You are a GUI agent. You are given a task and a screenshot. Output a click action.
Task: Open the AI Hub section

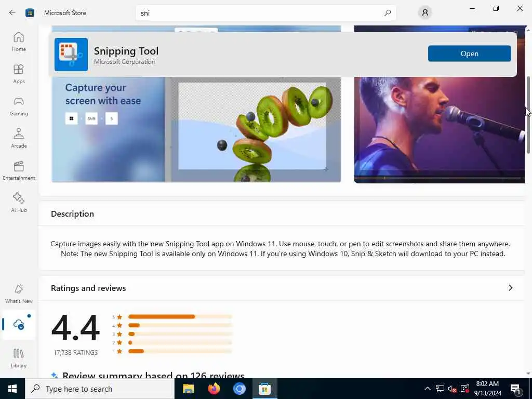(x=19, y=203)
